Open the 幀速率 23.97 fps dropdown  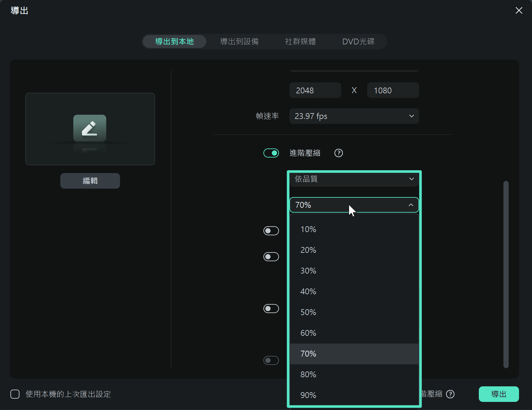(354, 116)
